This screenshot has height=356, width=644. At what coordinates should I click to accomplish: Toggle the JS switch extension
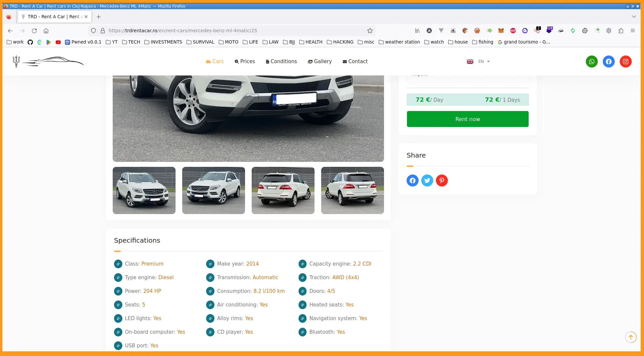[x=489, y=31]
